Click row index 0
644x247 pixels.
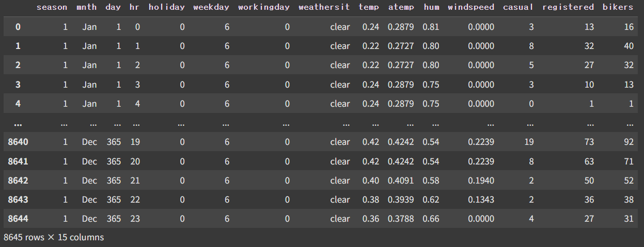(18, 27)
